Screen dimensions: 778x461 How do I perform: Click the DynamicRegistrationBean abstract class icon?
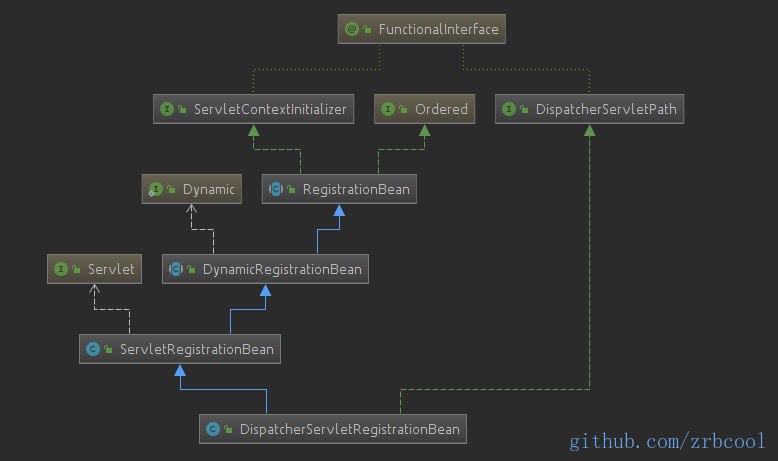click(x=175, y=269)
